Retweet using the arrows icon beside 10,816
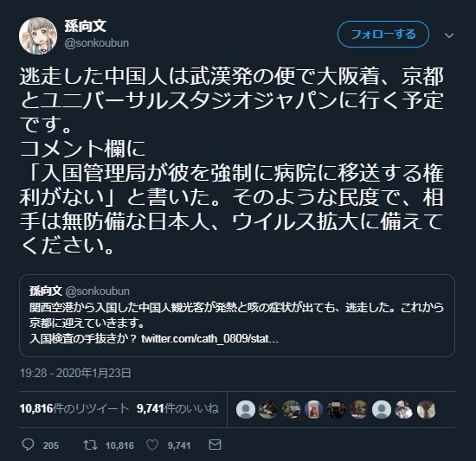This screenshot has width=476, height=461. pos(91,445)
